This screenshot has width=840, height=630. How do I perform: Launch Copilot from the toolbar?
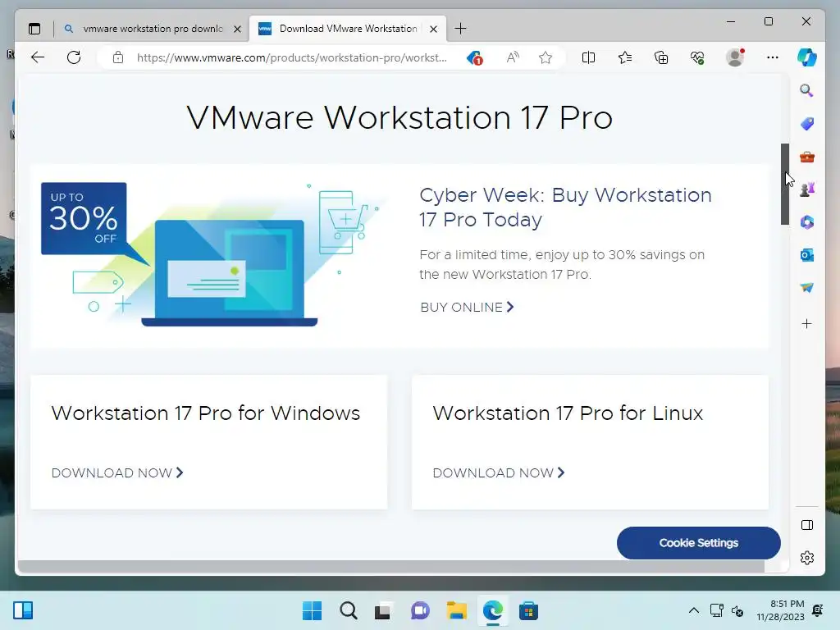pyautogui.click(x=807, y=57)
